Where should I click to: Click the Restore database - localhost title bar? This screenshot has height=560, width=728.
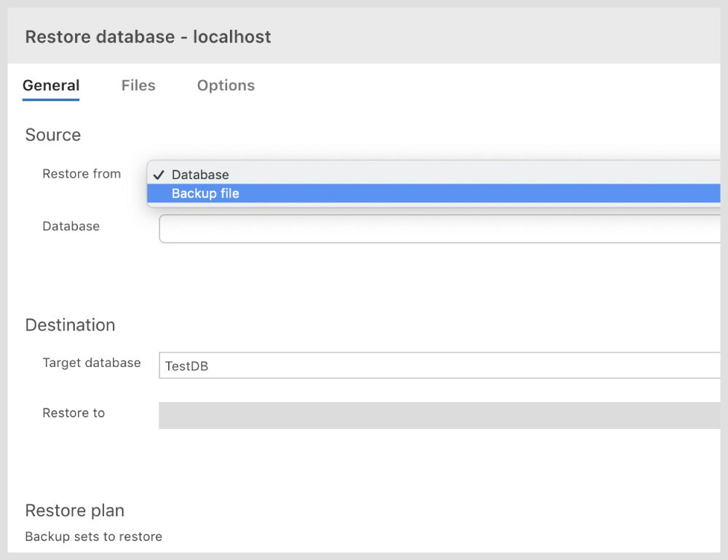pos(148,36)
